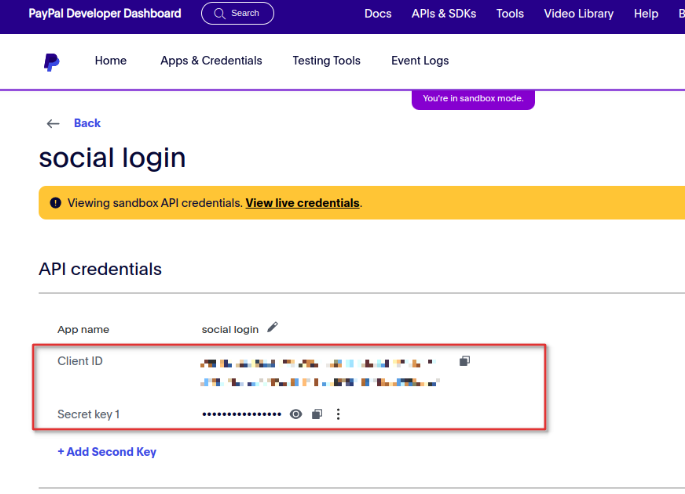Viewport: 685px width, 494px height.
Task: Copy the Client ID with copy icon
Action: [x=464, y=361]
